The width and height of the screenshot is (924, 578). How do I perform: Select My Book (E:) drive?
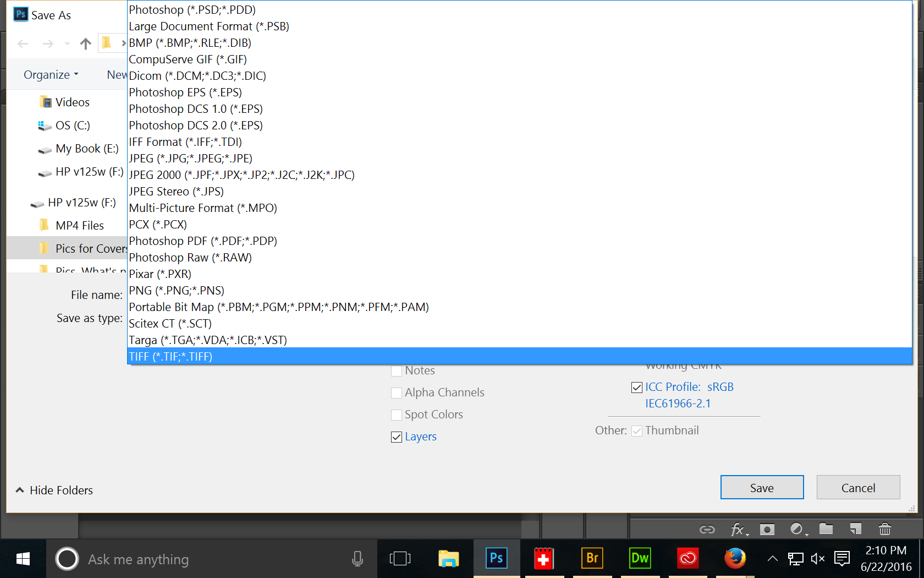point(78,149)
